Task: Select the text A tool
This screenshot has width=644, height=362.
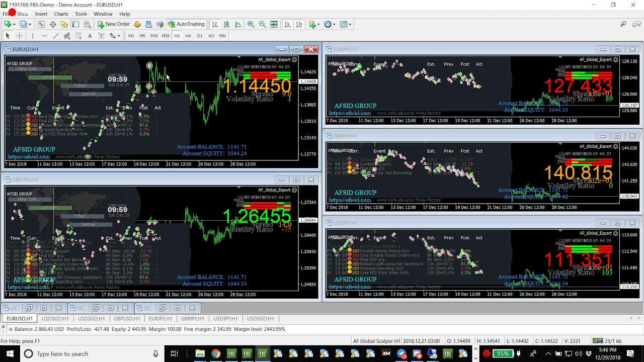Action: (90, 36)
